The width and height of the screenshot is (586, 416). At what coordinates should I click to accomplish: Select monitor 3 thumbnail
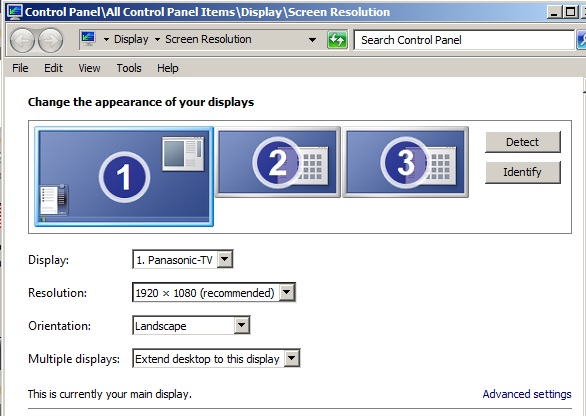click(405, 162)
